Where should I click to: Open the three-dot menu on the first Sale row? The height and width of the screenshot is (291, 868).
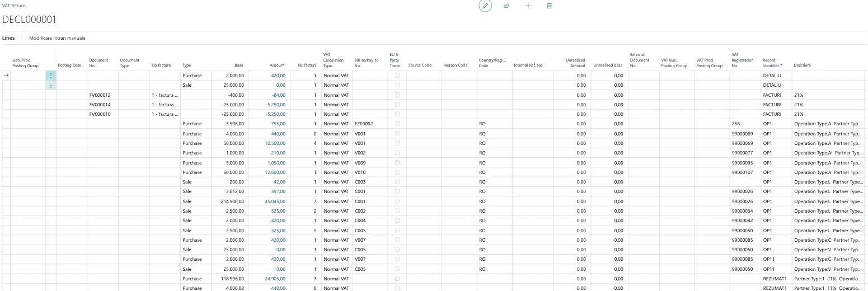tap(51, 85)
